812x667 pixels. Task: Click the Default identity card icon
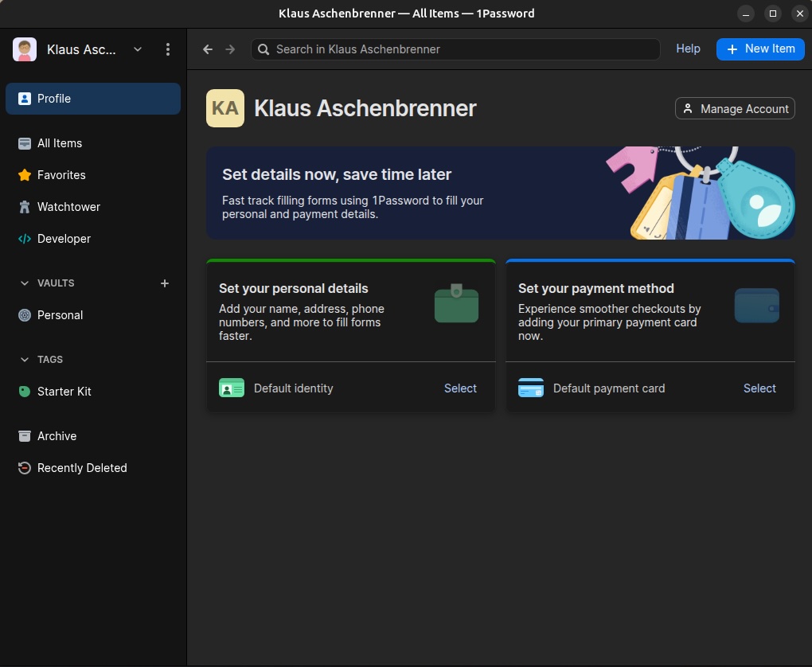[x=232, y=388]
